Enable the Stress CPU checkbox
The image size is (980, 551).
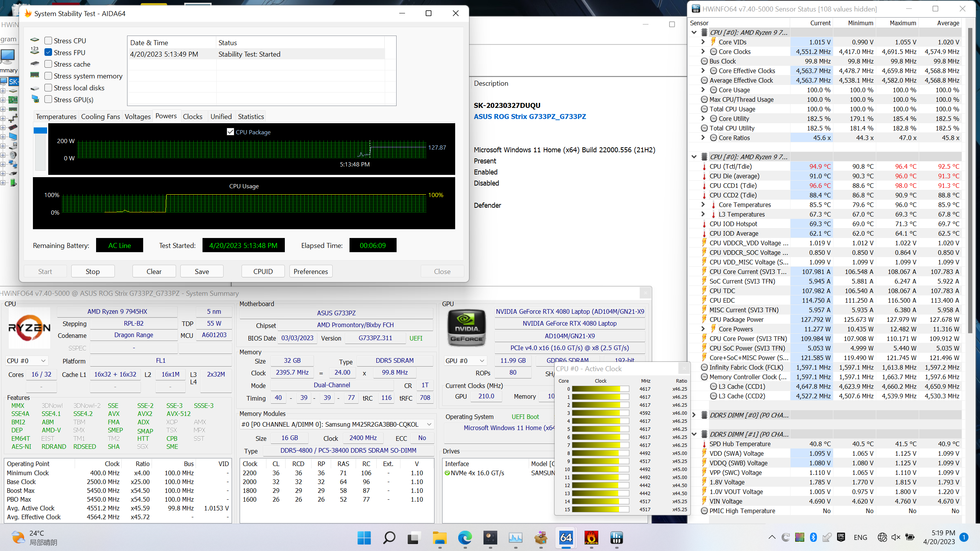coord(48,41)
